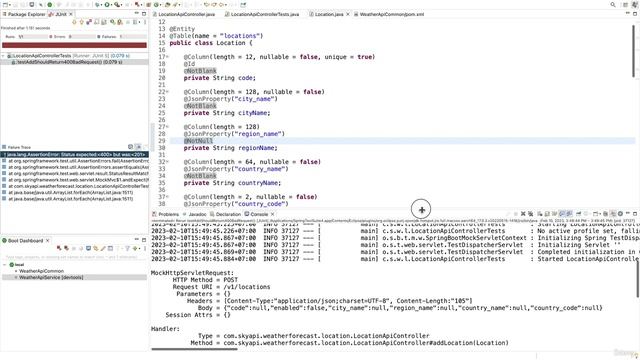The width and height of the screenshot is (640, 360).
Task: Click @Table(name = "locations") annotation line
Action: tap(216, 36)
